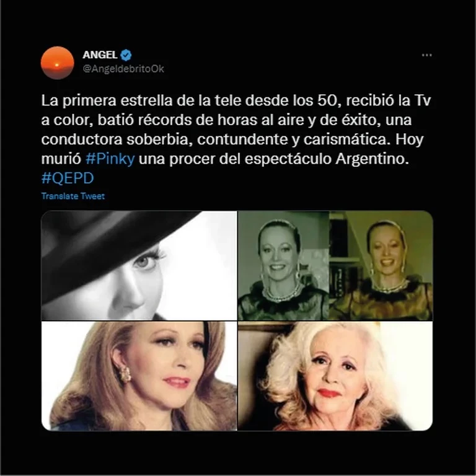
Task: Open the sunset profile avatar
Action: [x=58, y=63]
